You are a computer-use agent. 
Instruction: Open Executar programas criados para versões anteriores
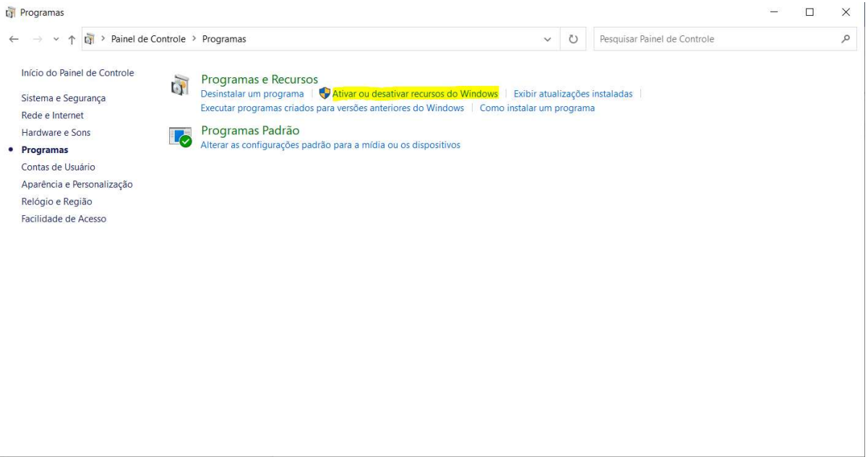click(x=332, y=108)
